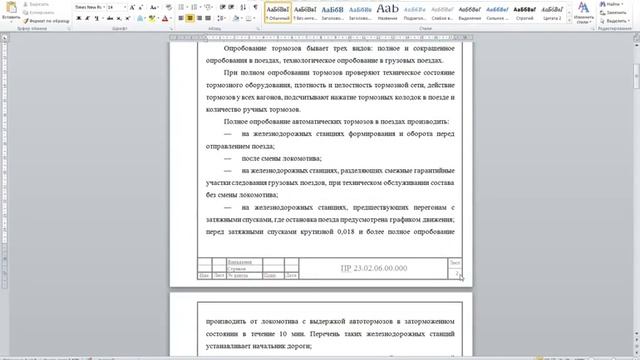Viewport: 640px width, 360px height.
Task: Apply text effects to selection
Action: click(140, 18)
